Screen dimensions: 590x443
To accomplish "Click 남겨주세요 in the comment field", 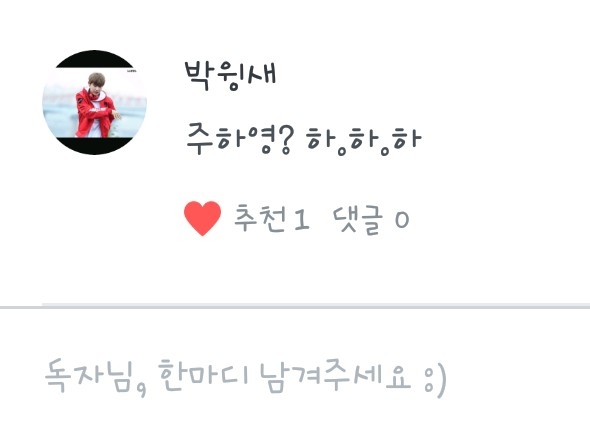I will (x=335, y=376).
